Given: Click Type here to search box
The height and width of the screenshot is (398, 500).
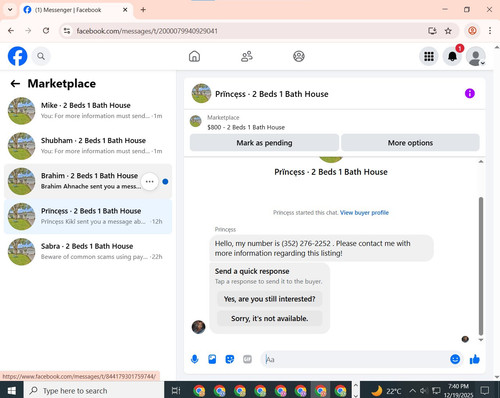Looking at the screenshot, I should pyautogui.click(x=94, y=390).
